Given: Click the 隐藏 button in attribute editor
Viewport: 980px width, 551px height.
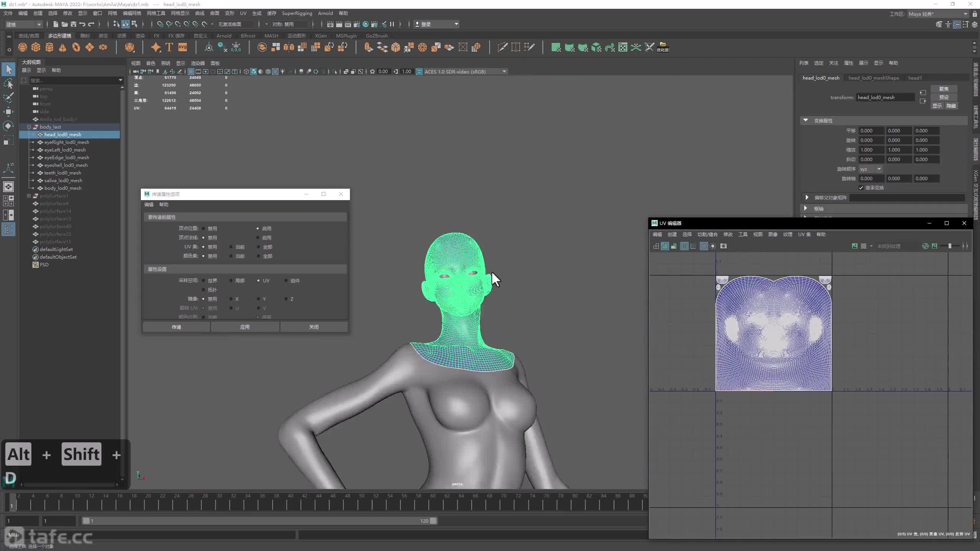Looking at the screenshot, I should click(951, 106).
